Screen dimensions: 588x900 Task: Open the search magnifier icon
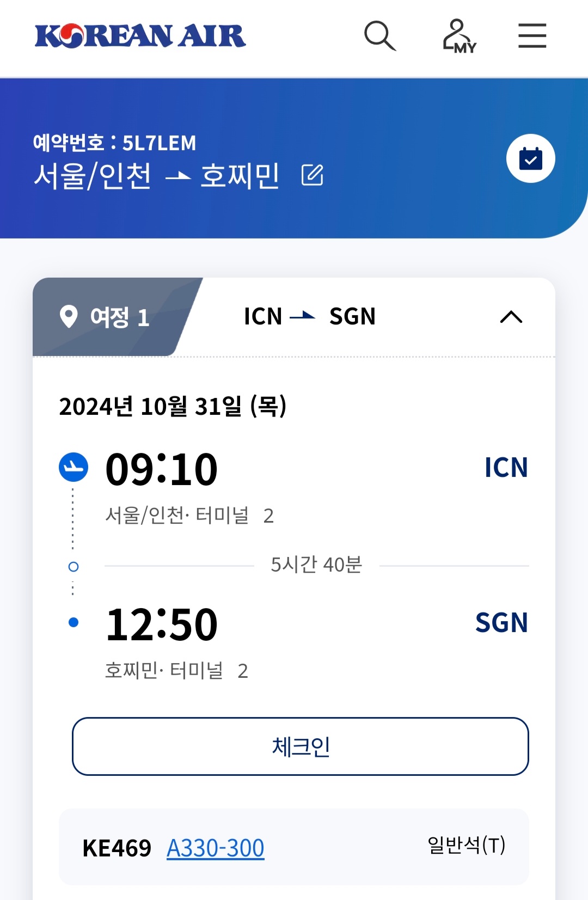[379, 36]
